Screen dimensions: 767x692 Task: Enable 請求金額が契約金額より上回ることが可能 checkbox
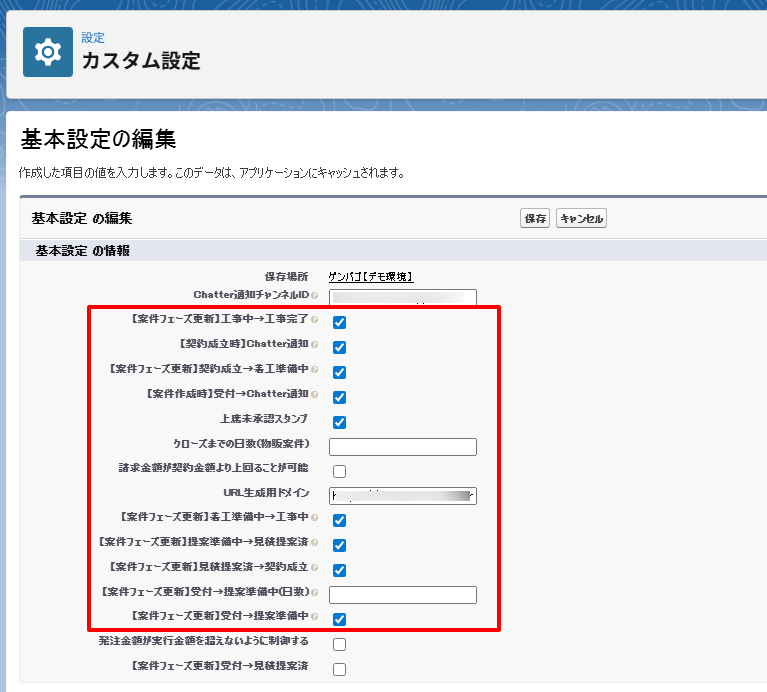340,471
